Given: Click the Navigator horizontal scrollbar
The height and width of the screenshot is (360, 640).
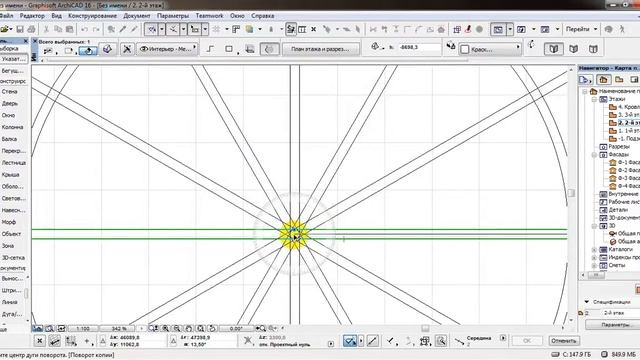Looking at the screenshot, I should coord(596,275).
